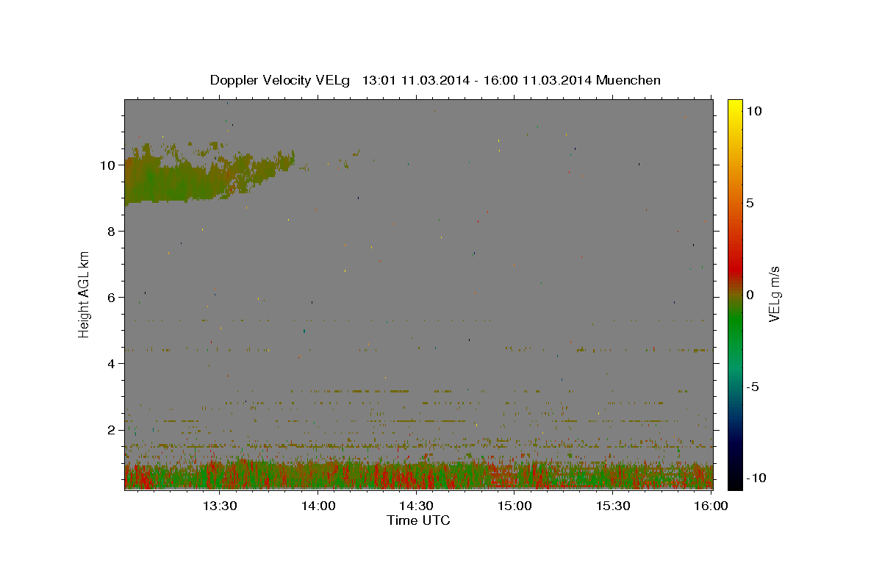The height and width of the screenshot is (588, 882).
Task: Click colorbar label '-5'
Action: (x=753, y=387)
